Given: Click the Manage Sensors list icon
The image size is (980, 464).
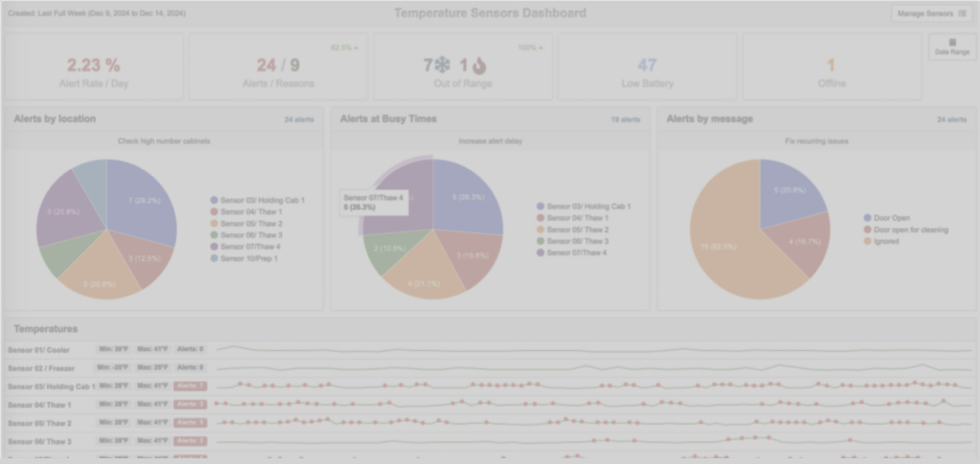Looking at the screenshot, I should [x=962, y=13].
